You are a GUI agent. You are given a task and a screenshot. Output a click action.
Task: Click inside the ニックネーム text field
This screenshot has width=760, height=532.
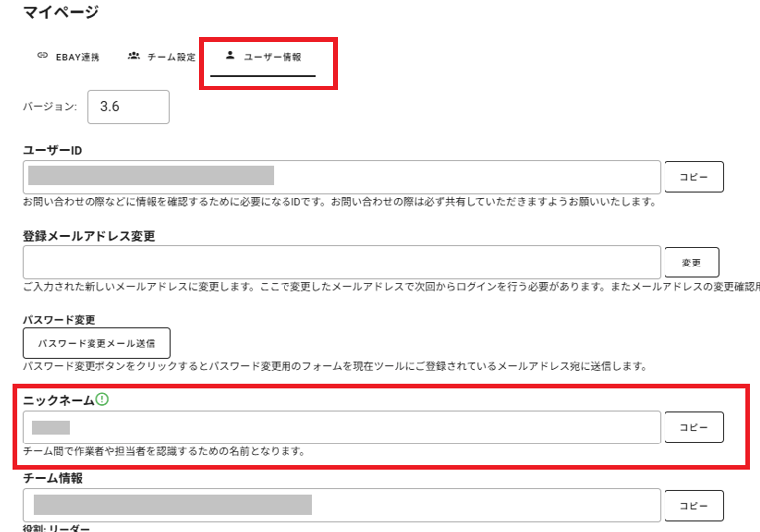341,427
